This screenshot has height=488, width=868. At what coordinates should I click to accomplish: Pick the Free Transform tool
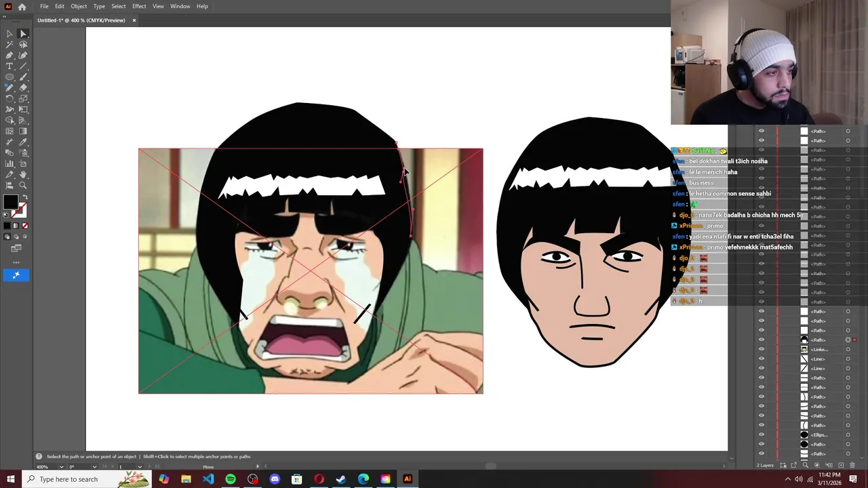(23, 109)
